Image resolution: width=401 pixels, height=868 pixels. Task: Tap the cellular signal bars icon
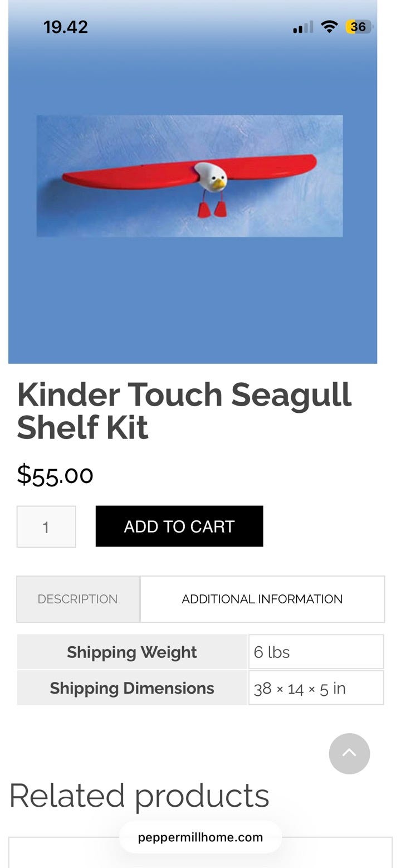[303, 27]
